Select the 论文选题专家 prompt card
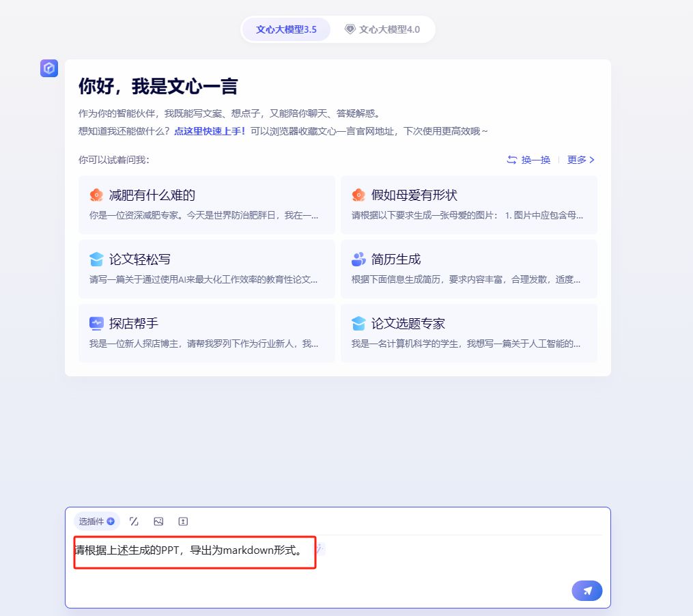 coord(469,333)
